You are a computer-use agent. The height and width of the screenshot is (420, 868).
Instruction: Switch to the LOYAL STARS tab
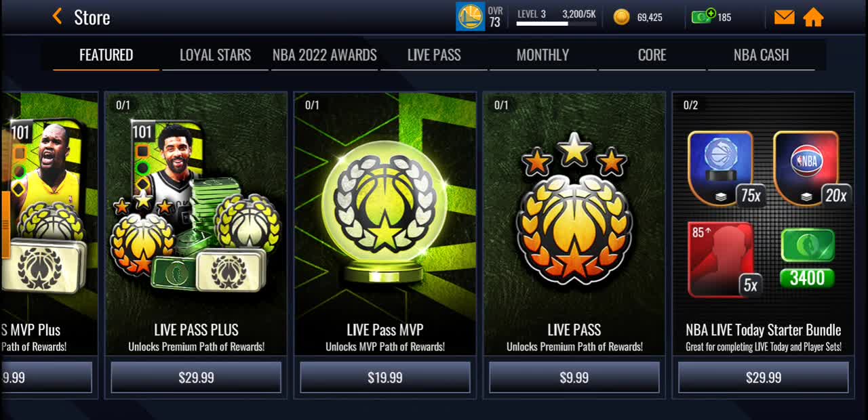pyautogui.click(x=215, y=56)
